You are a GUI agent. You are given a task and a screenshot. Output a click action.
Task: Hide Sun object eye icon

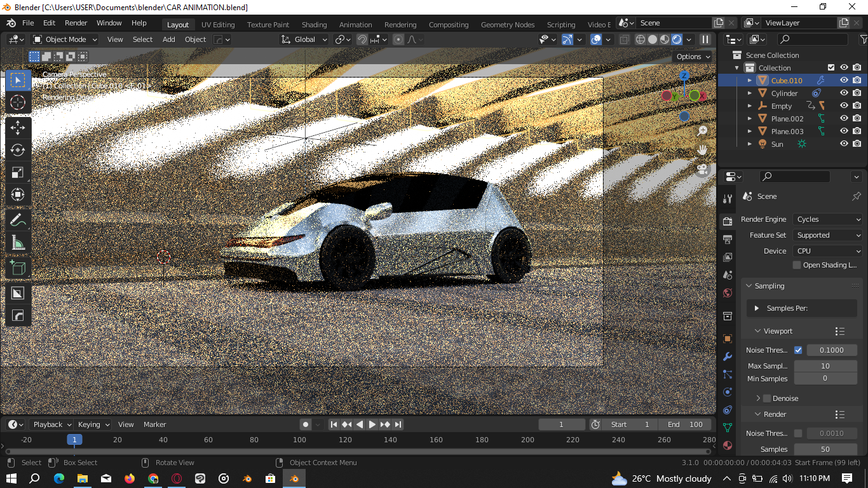click(844, 144)
